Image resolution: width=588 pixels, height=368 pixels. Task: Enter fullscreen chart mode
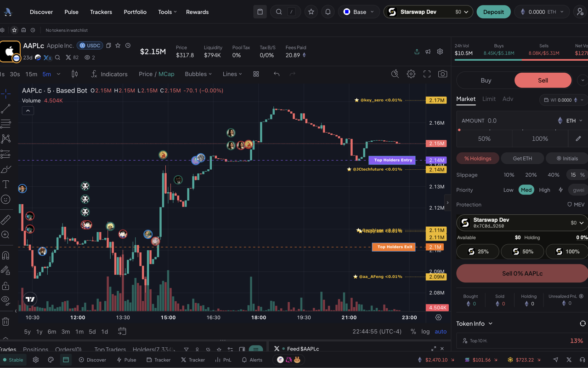[x=427, y=74]
